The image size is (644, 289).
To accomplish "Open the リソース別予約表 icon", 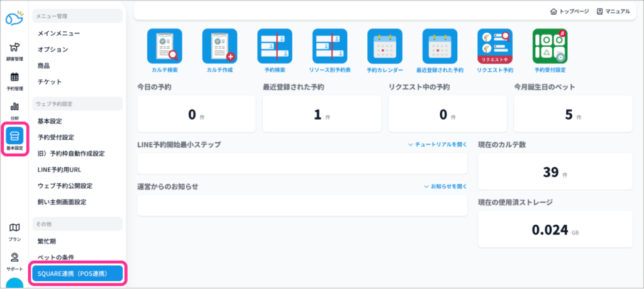I will pyautogui.click(x=330, y=47).
